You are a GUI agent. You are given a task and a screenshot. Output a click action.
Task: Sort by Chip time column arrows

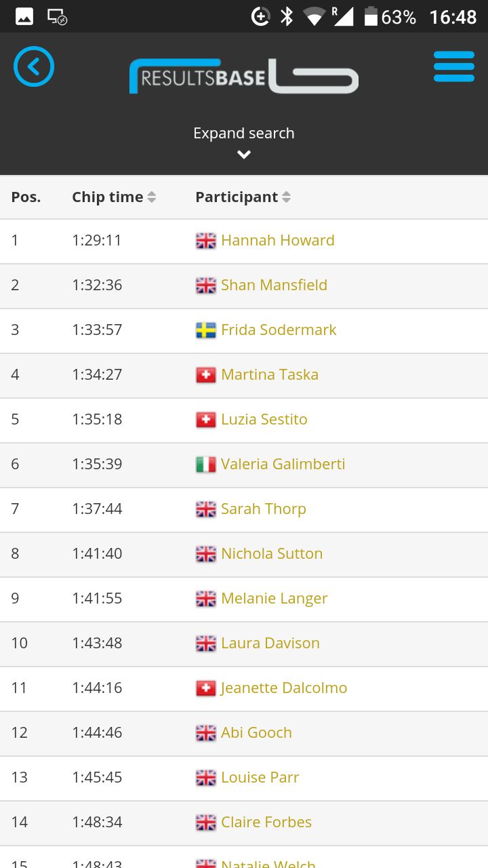pyautogui.click(x=152, y=197)
